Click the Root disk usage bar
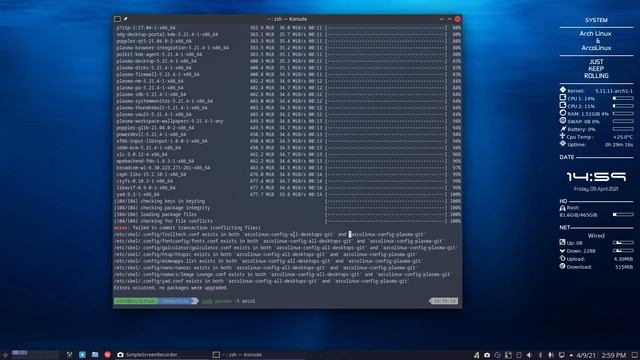The image size is (640, 360). pos(623,215)
